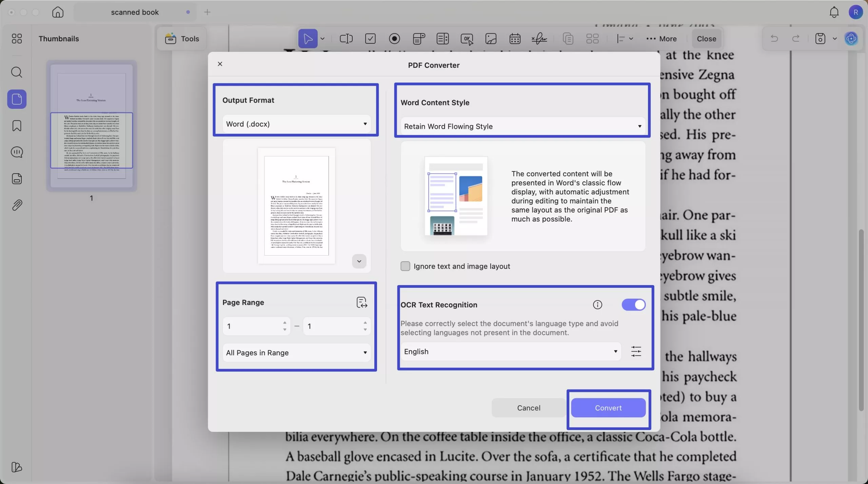868x484 pixels.
Task: Open the English OCR language dropdown
Action: pos(511,351)
